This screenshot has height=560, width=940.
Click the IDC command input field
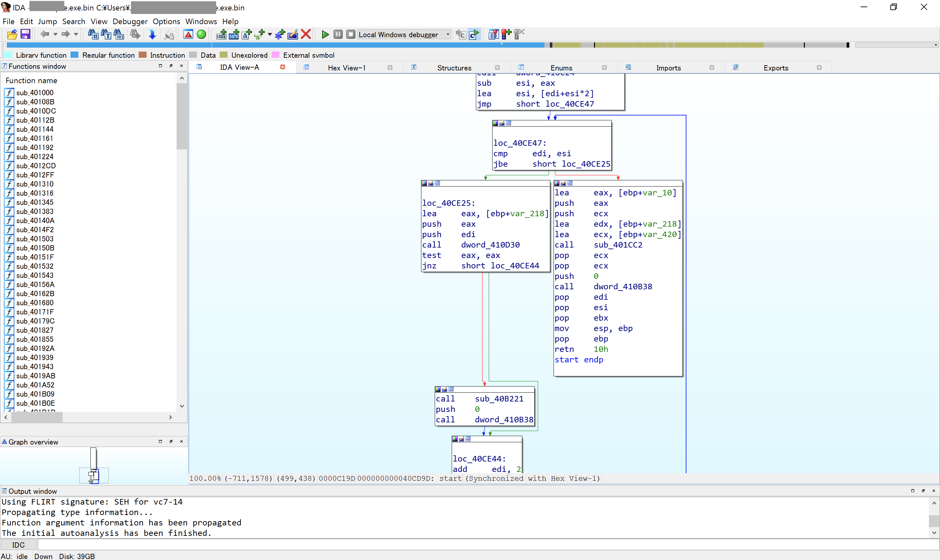(x=483, y=545)
